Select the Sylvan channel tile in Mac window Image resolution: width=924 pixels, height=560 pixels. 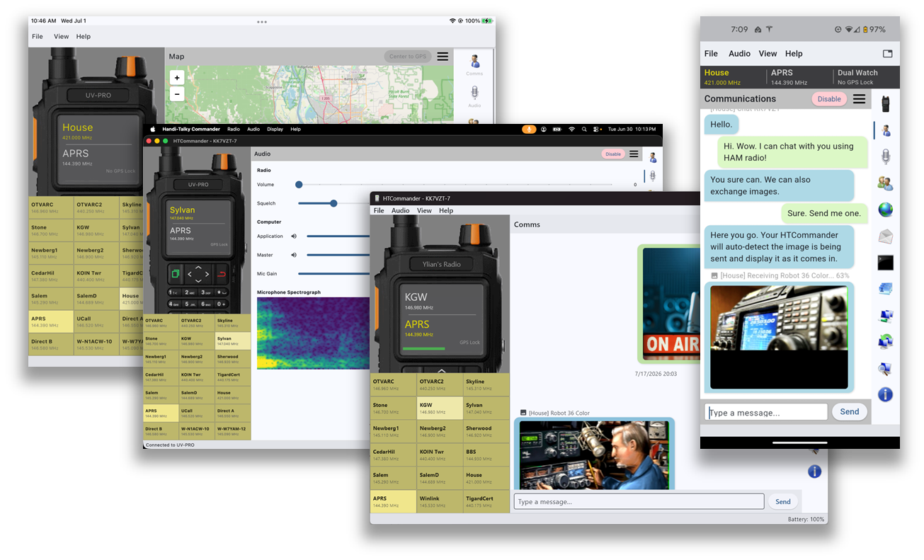[233, 341]
